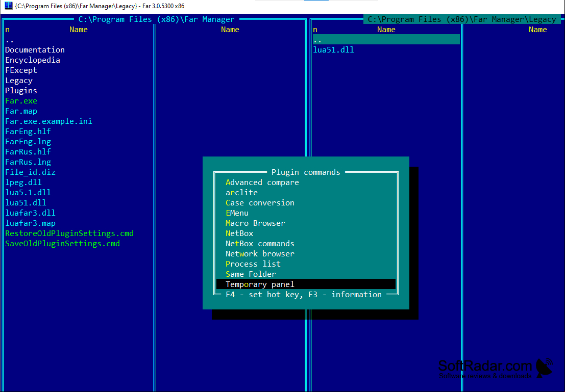The image size is (565, 392).
Task: Select the Plugins folder
Action: pyautogui.click(x=21, y=91)
